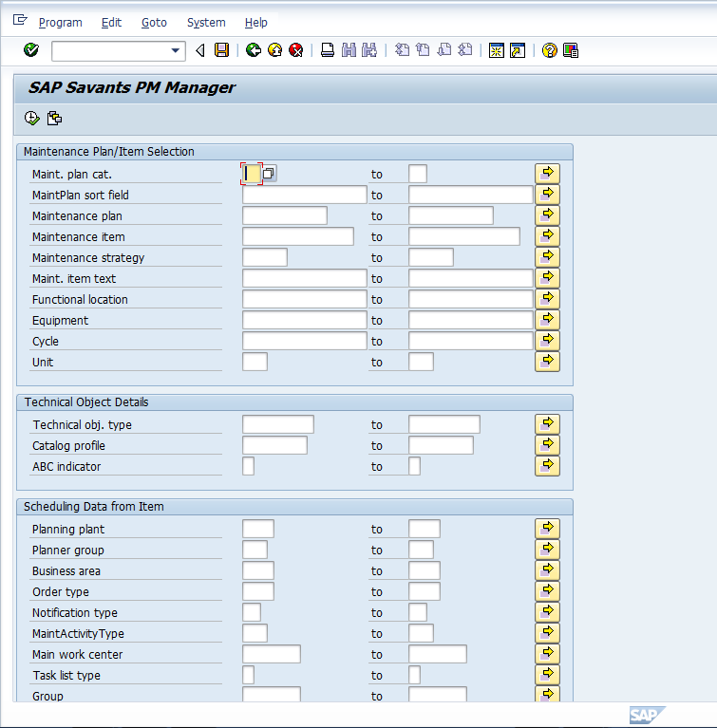The image size is (717, 728).
Task: Click the Previous Page icon
Action: click(423, 50)
